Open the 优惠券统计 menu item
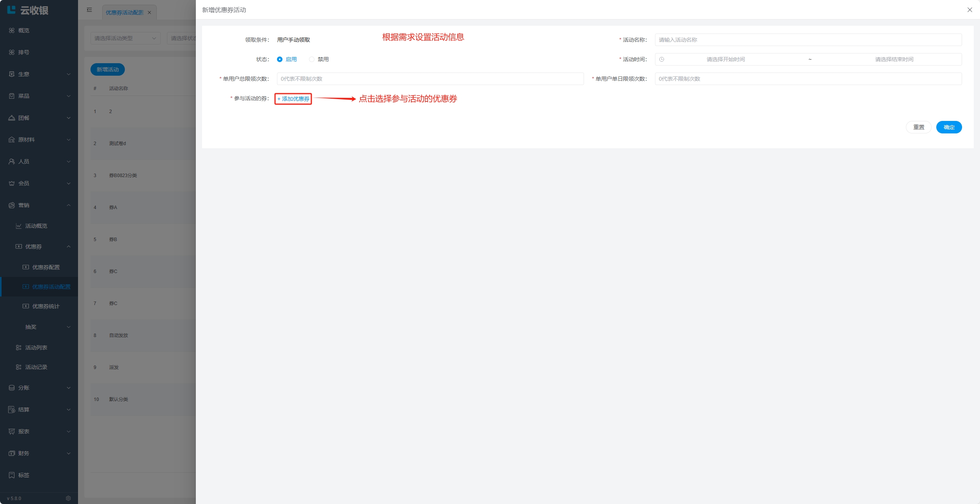980x504 pixels. tap(46, 306)
